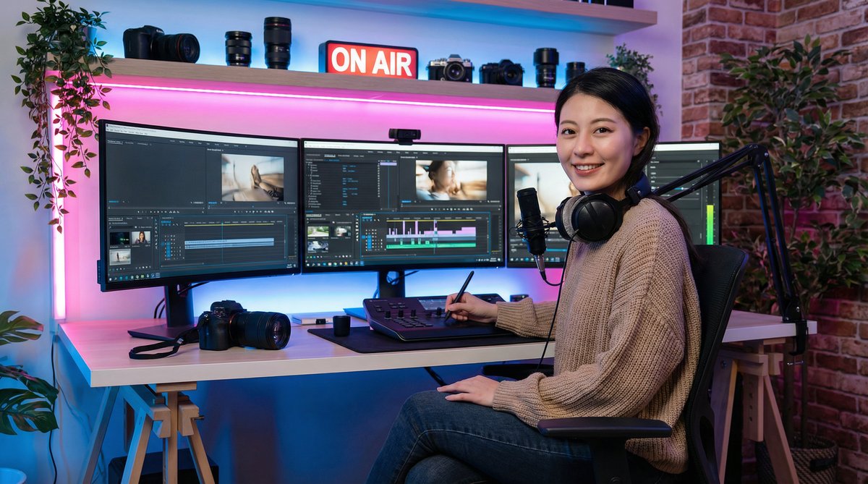Screen dimensions: 868x484
Task: Click search icon on middle monitor's Windows taskbar
Action: coord(312,263)
